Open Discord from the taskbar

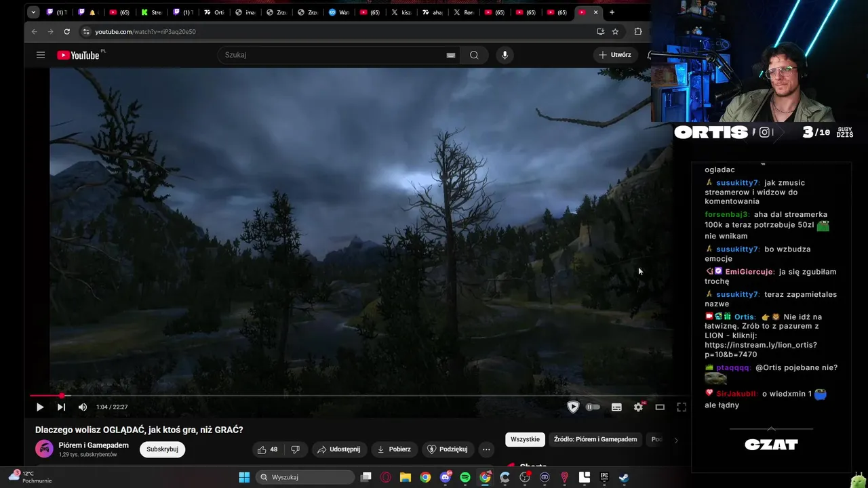click(x=446, y=477)
